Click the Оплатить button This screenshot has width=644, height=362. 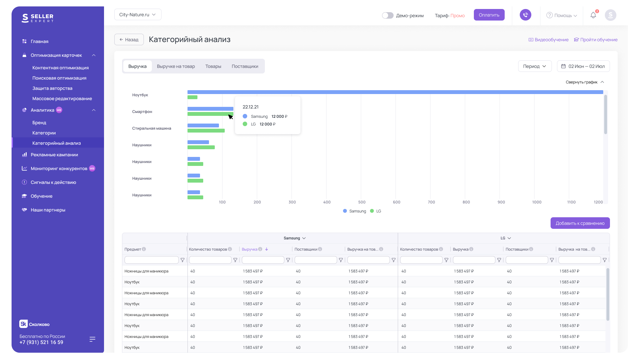pos(489,15)
